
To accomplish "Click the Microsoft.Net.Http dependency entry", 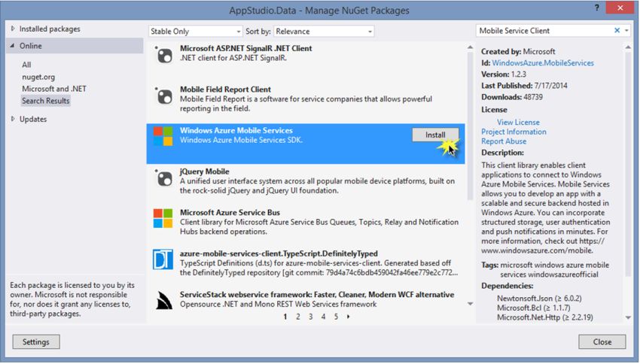I will [545, 317].
